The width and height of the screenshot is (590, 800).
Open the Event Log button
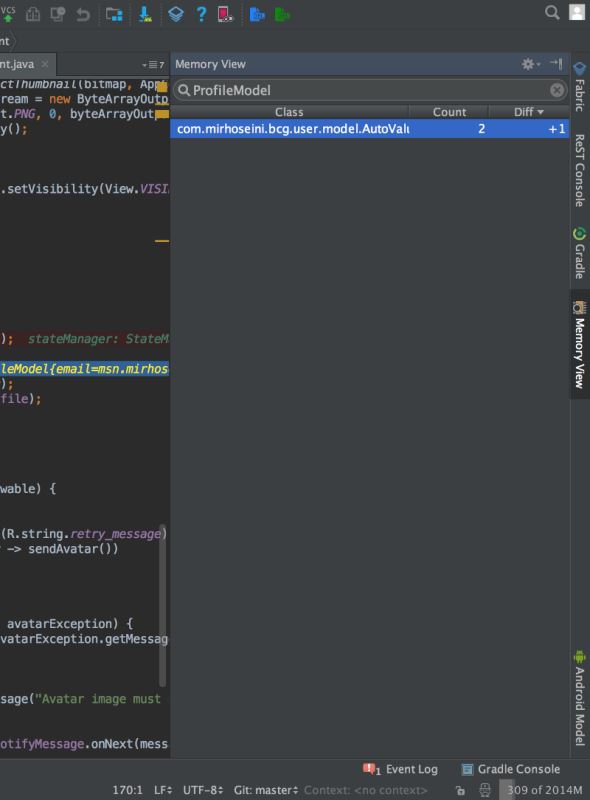(x=400, y=769)
